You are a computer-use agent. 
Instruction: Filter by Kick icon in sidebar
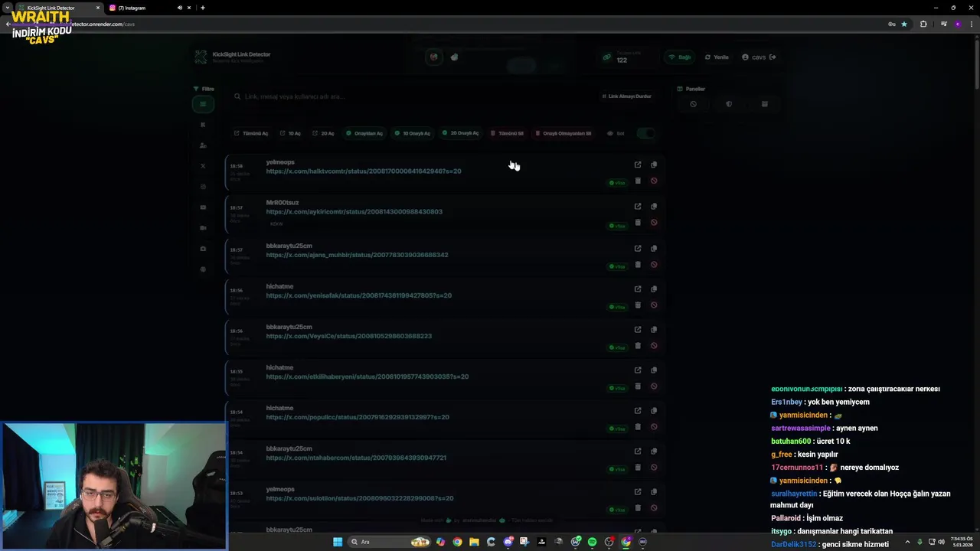pos(203,125)
